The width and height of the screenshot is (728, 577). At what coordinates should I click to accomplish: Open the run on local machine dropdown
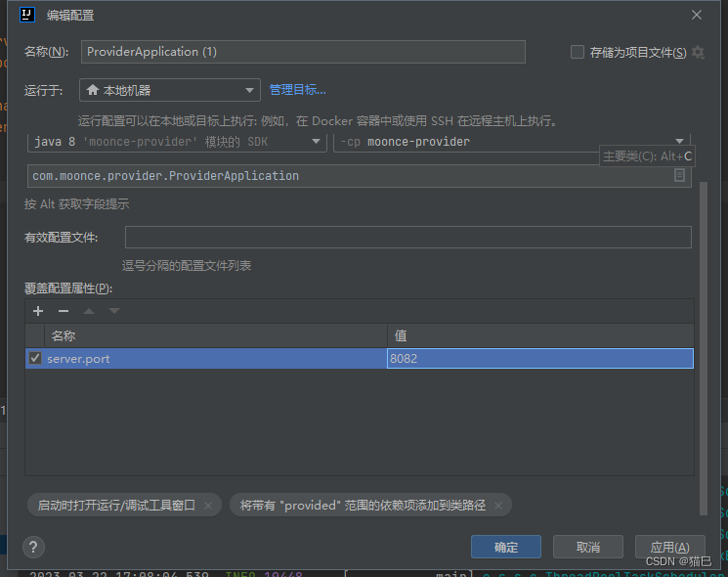[169, 90]
